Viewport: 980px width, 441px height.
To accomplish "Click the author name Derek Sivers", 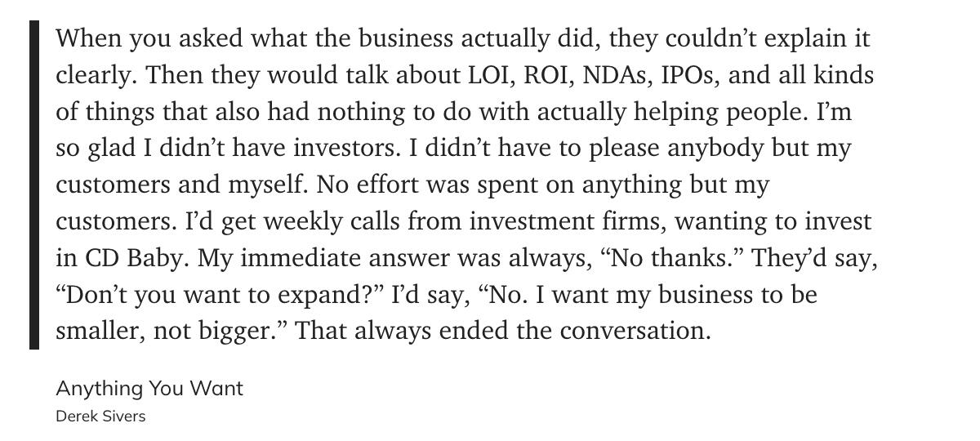I will (100, 416).
